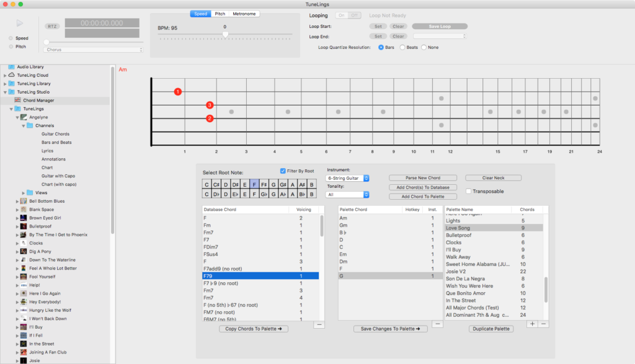Screen dimensions: 635x364
Task: Turn Looping On
Action: point(342,16)
